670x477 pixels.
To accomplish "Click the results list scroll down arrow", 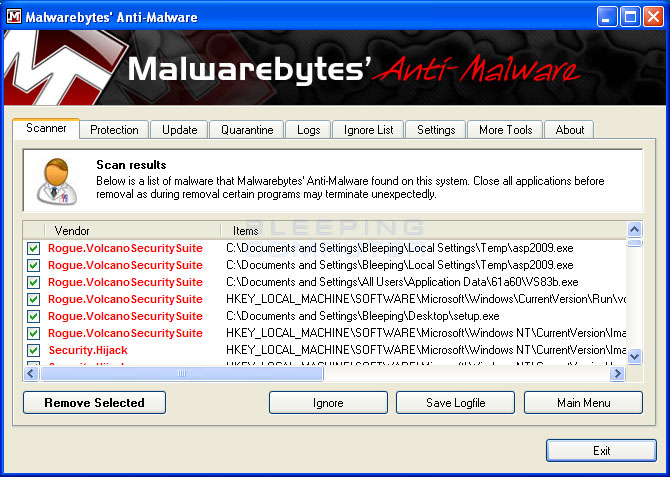I will coord(635,356).
